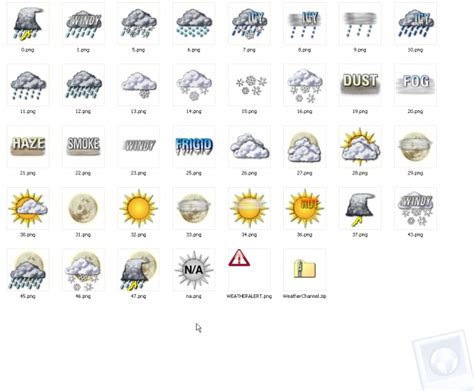Click the file name label "47.png"
The image size is (474, 391).
[139, 296]
